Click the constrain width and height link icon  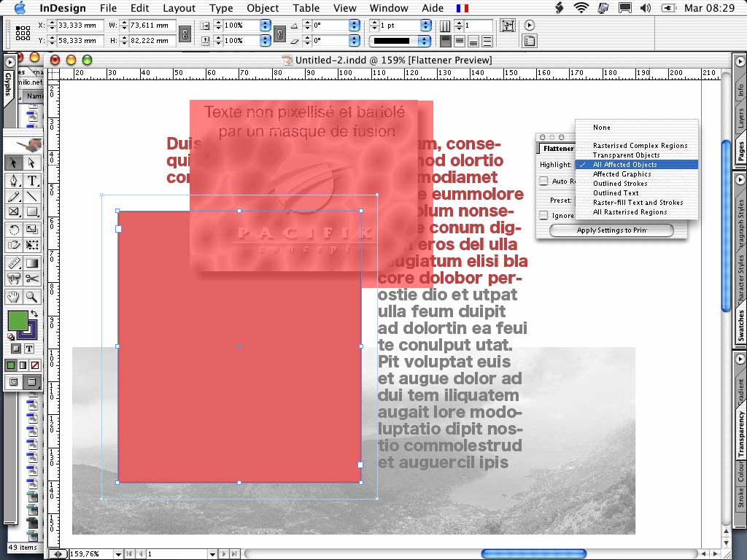185,33
